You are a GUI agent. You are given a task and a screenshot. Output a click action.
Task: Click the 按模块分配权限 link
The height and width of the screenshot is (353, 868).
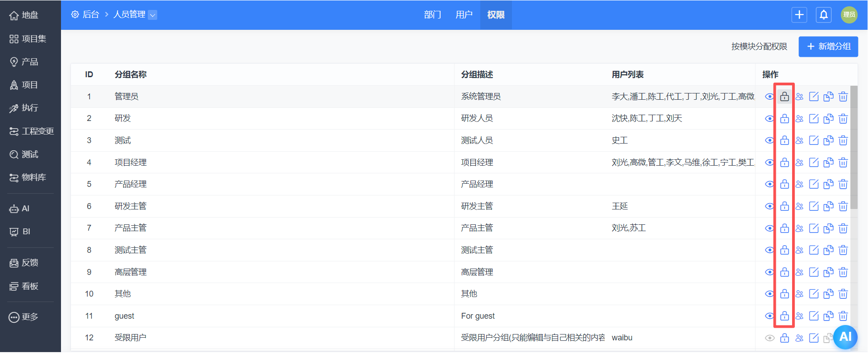[759, 46]
